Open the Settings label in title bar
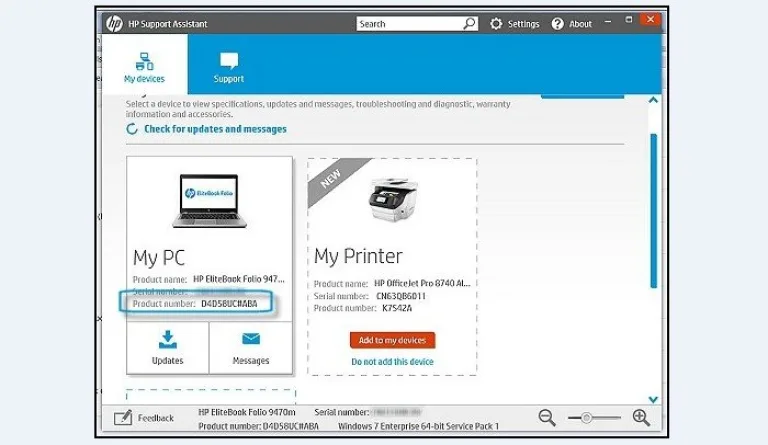The width and height of the screenshot is (768, 445). coord(523,23)
